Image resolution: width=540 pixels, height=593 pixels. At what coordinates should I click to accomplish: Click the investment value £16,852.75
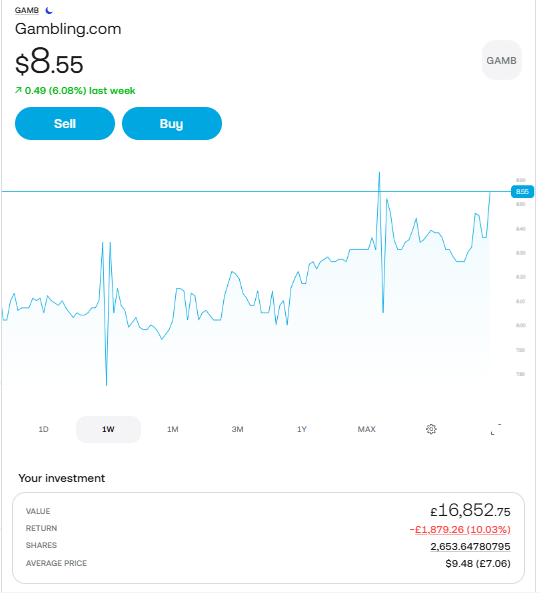click(x=470, y=510)
